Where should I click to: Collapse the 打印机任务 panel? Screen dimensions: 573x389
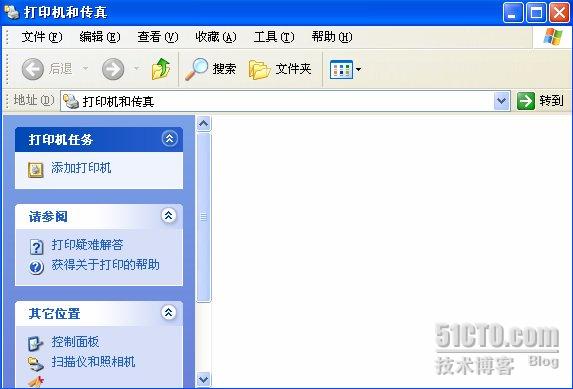pyautogui.click(x=169, y=139)
